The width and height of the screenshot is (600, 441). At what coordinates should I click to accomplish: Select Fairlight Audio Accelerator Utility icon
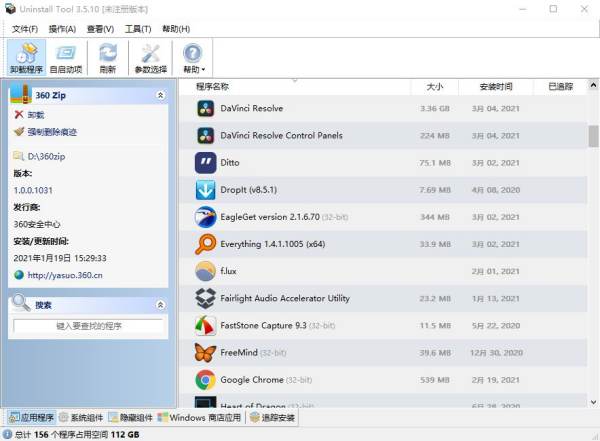coord(205,298)
